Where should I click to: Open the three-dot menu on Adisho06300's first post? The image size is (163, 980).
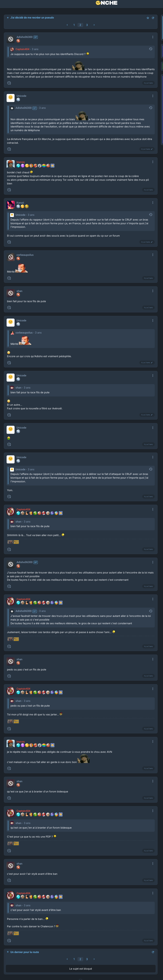(153, 37)
